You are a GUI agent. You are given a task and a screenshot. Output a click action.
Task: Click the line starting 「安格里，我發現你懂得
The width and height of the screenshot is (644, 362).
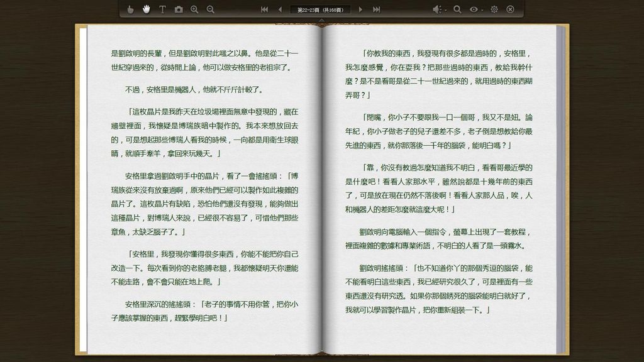pos(213,254)
